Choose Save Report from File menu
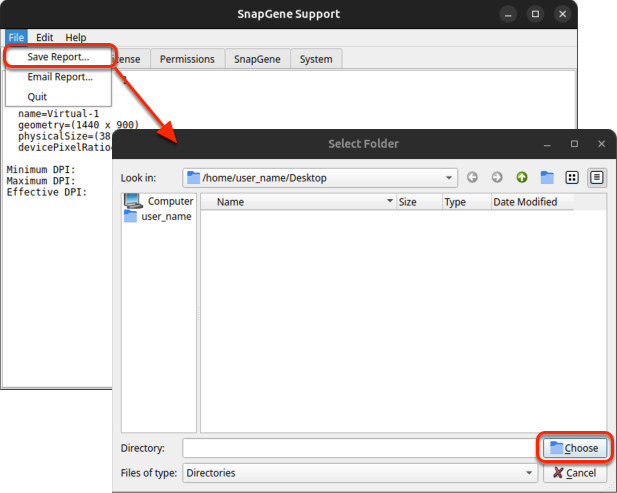The width and height of the screenshot is (617, 493). [x=58, y=57]
